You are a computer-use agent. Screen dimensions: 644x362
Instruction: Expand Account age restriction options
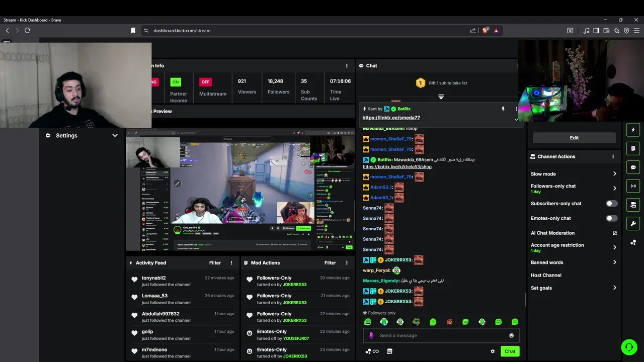pyautogui.click(x=614, y=247)
